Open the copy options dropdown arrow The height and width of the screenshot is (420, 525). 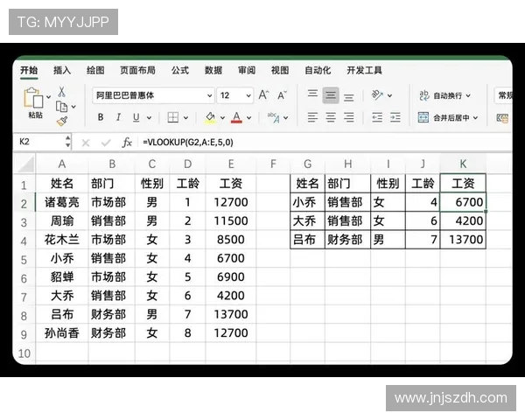(x=73, y=107)
